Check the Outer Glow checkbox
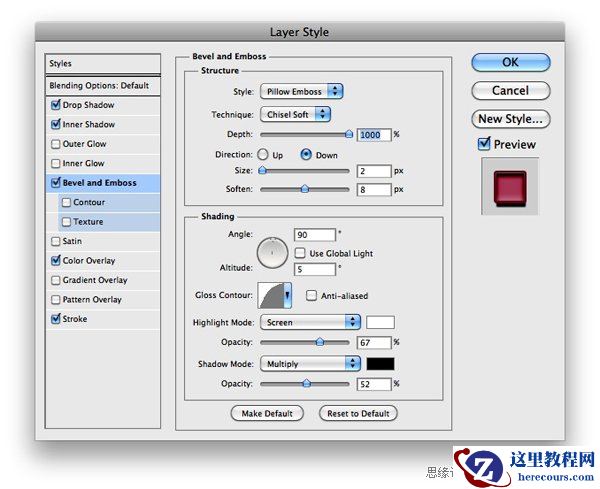 point(56,144)
